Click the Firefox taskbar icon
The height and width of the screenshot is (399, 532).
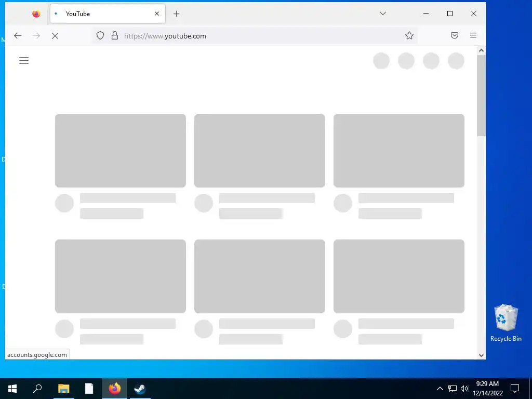pos(115,389)
